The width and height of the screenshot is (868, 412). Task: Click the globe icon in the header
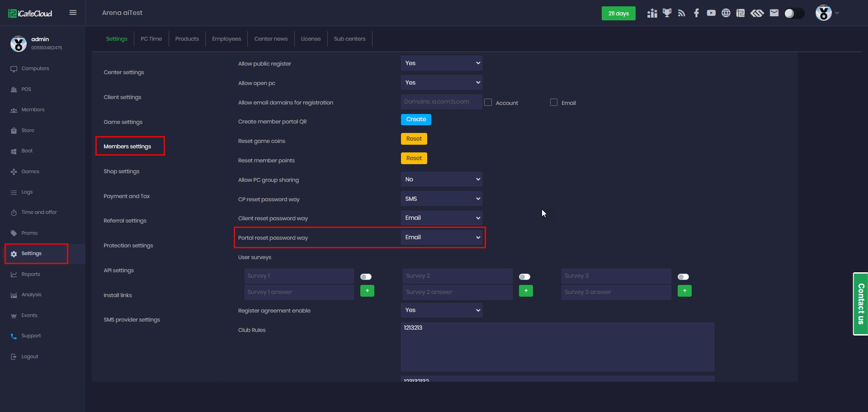[726, 13]
